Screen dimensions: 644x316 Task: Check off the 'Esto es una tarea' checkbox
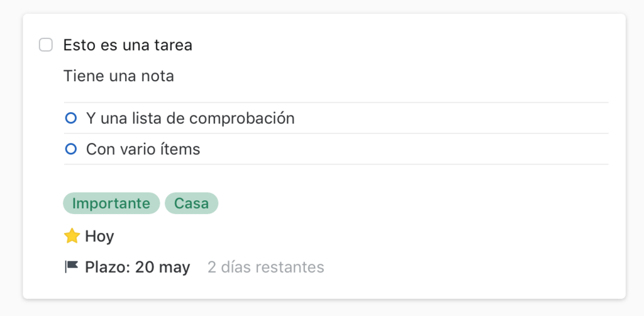[45, 45]
